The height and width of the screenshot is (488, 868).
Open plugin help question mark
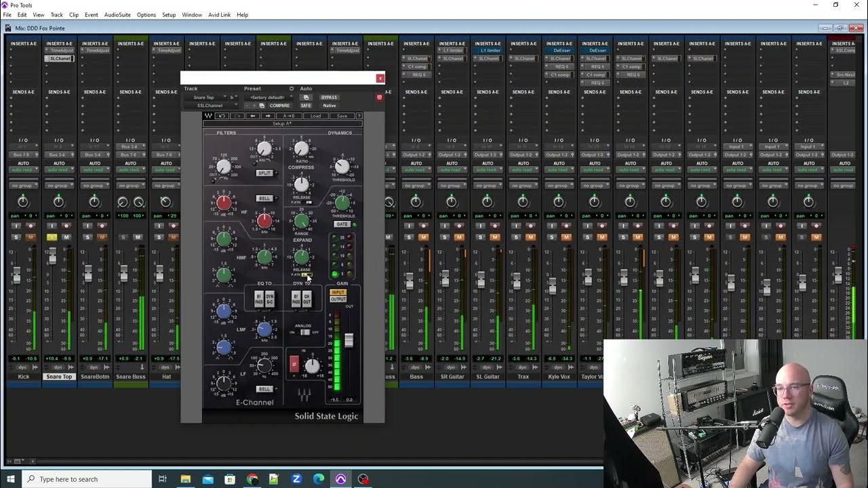coord(359,116)
